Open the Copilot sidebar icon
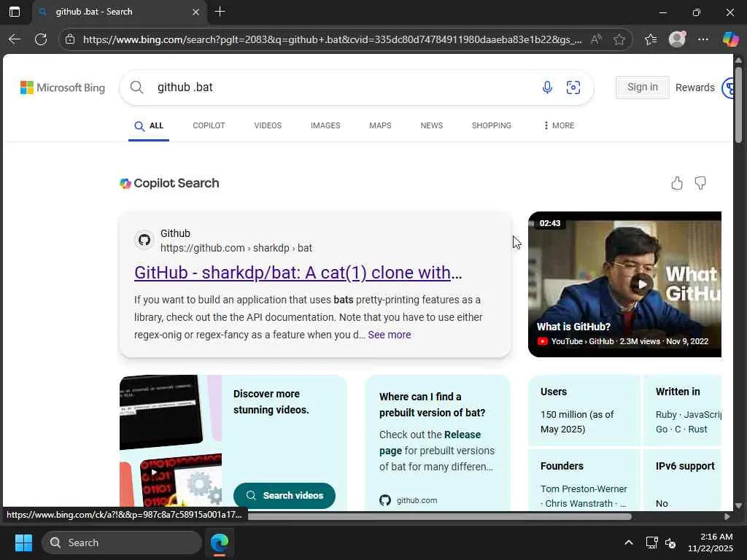 point(730,39)
